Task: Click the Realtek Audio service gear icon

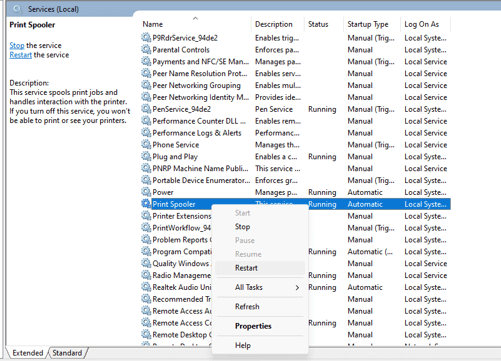Action: click(x=146, y=287)
